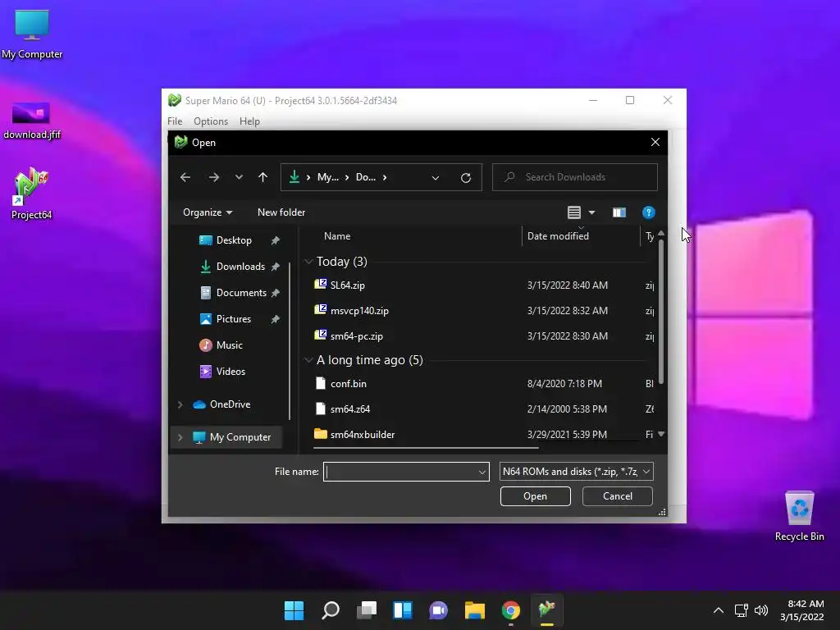The image size is (840, 630).
Task: Select the msvcp140.zip file
Action: [x=359, y=311]
